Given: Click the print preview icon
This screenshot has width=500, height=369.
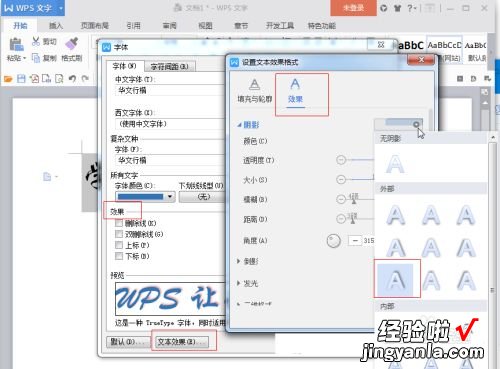Looking at the screenshot, I should pyautogui.click(x=59, y=79).
